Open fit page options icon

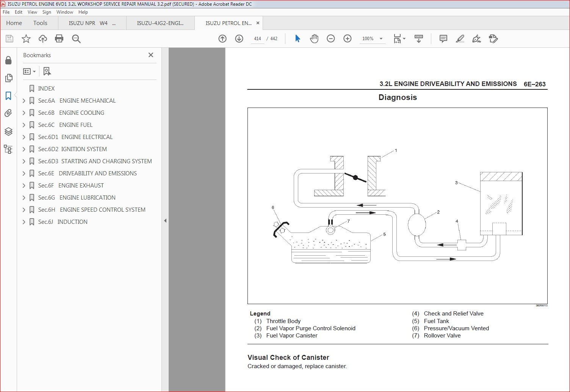pos(399,39)
